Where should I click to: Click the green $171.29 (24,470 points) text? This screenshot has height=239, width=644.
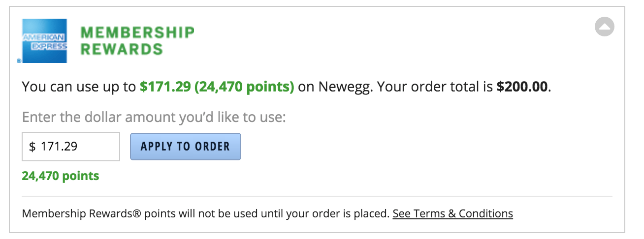click(217, 88)
